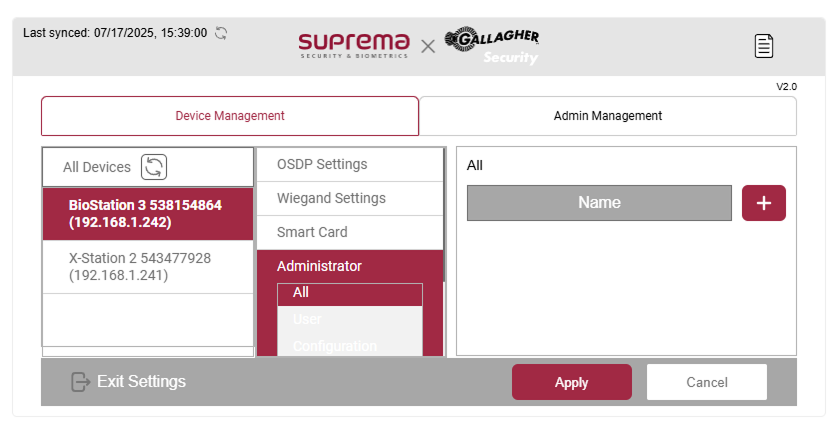Click the Suprema logo
Viewport: 838px width, 434px height.
(354, 45)
